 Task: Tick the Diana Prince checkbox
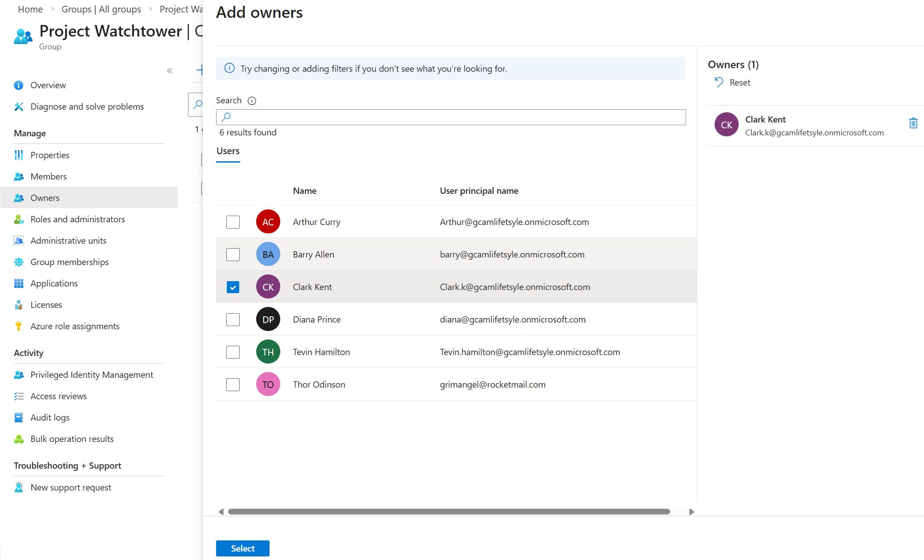(233, 319)
